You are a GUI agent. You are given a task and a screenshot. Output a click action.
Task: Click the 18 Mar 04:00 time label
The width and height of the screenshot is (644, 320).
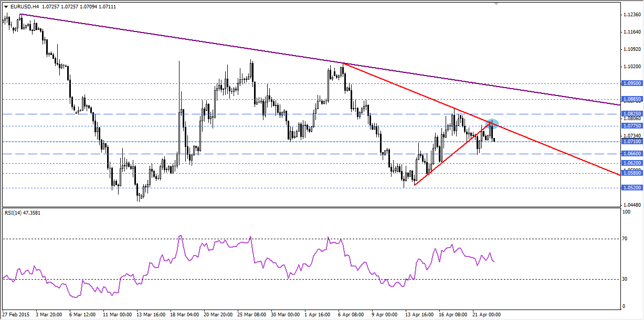coord(185,315)
